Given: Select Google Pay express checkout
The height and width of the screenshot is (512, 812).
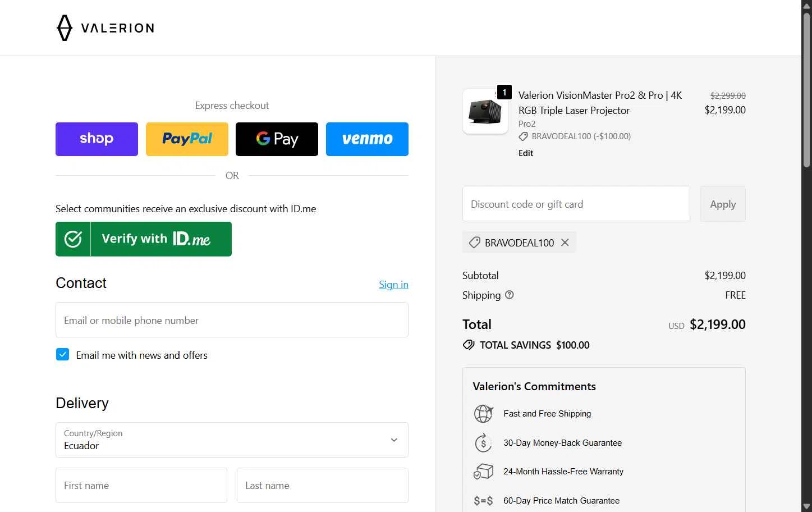Looking at the screenshot, I should point(277,139).
